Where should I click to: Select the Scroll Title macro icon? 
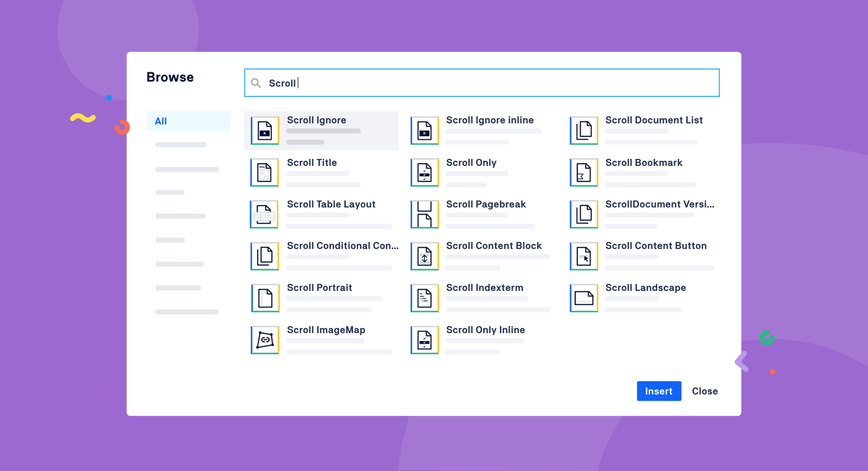tap(265, 172)
